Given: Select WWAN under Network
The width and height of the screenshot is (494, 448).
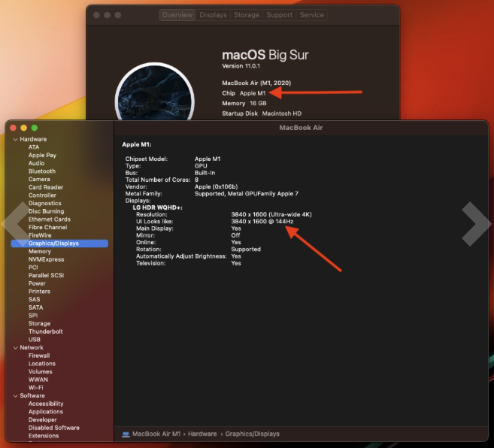Looking at the screenshot, I should click(x=38, y=380).
